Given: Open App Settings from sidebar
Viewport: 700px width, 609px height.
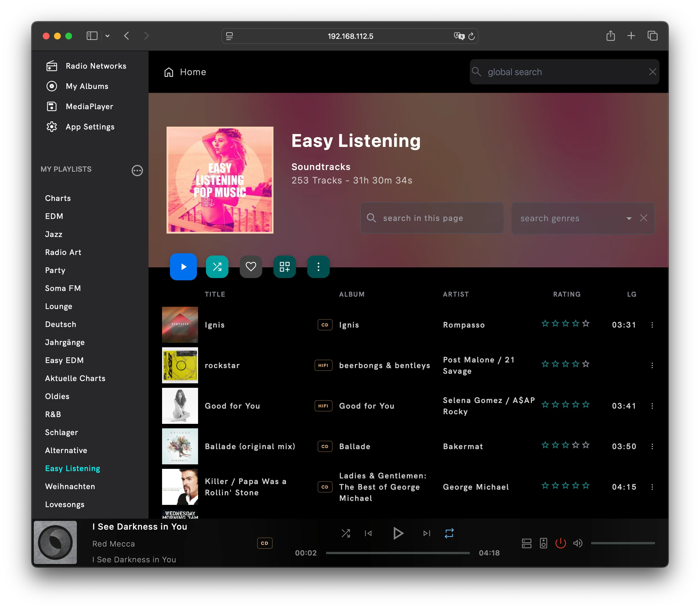Looking at the screenshot, I should click(x=90, y=127).
